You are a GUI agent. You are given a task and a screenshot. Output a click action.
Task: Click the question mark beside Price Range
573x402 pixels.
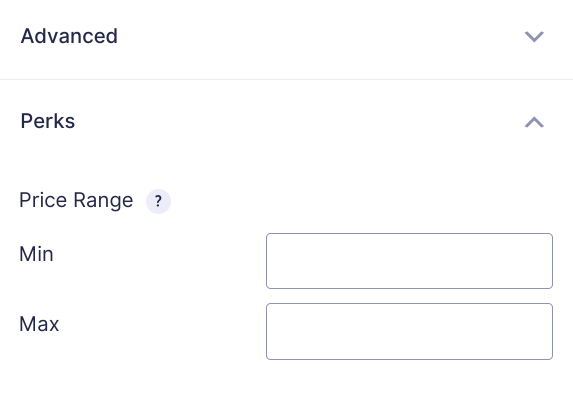[158, 201]
